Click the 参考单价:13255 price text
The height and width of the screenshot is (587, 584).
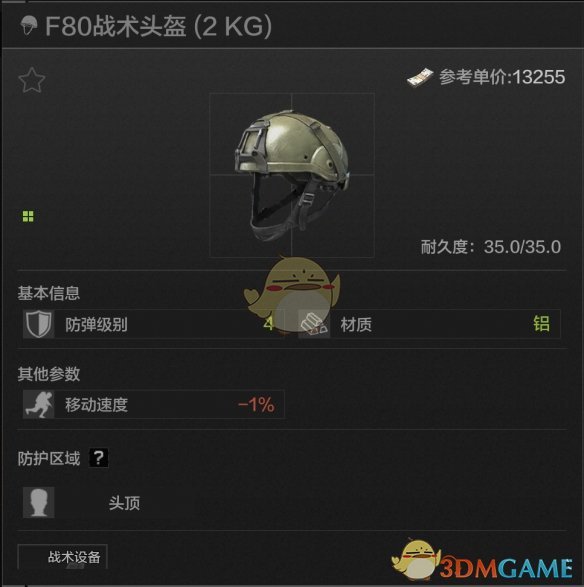[502, 77]
